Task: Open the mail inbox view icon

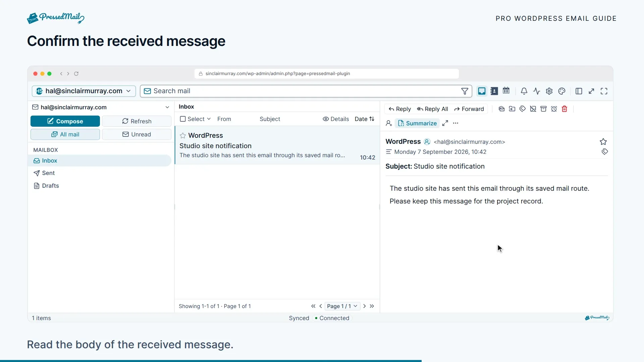Action: (482, 91)
